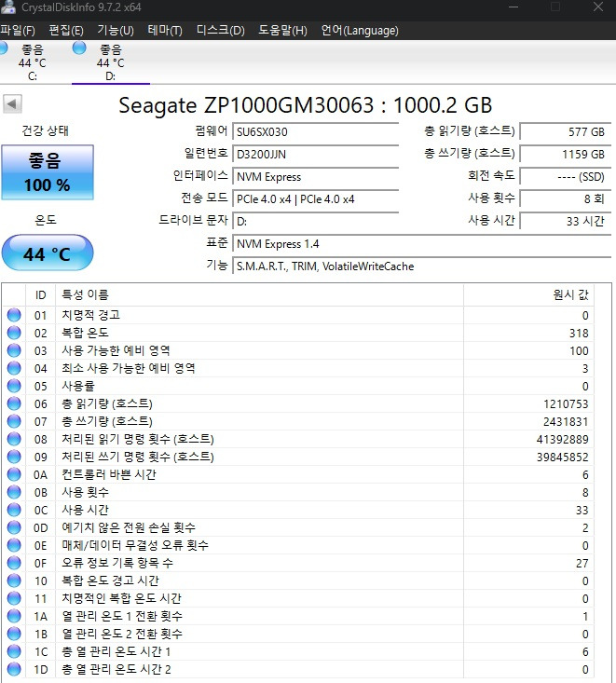
Task: Click the standard field NVM Express 1.4
Action: (x=422, y=244)
